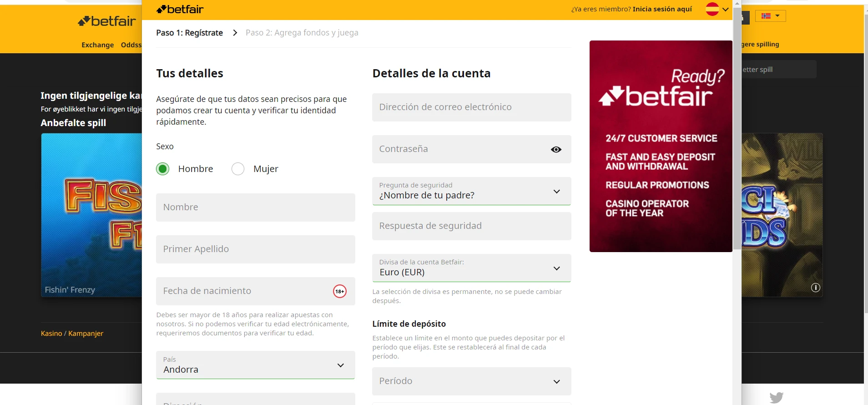The height and width of the screenshot is (405, 868).
Task: Toggle password visibility eye icon
Action: pos(556,149)
